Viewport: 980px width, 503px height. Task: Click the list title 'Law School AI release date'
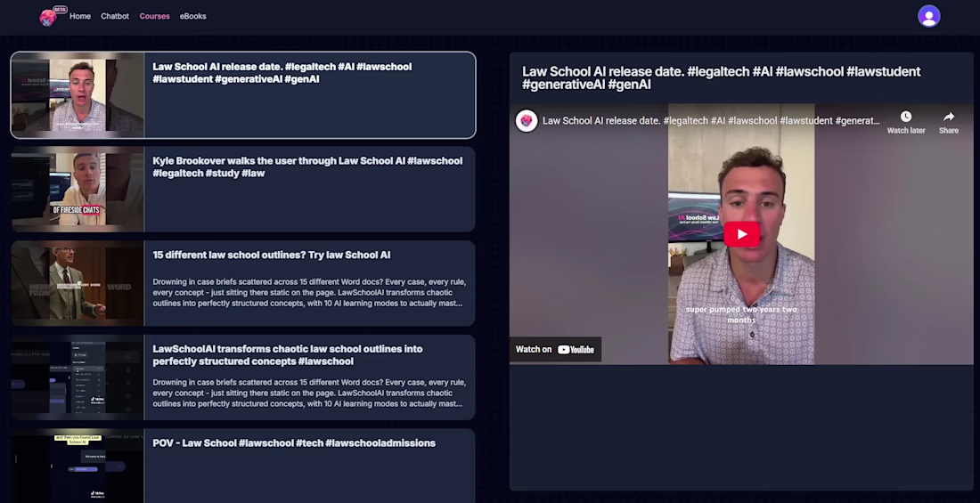click(x=282, y=73)
